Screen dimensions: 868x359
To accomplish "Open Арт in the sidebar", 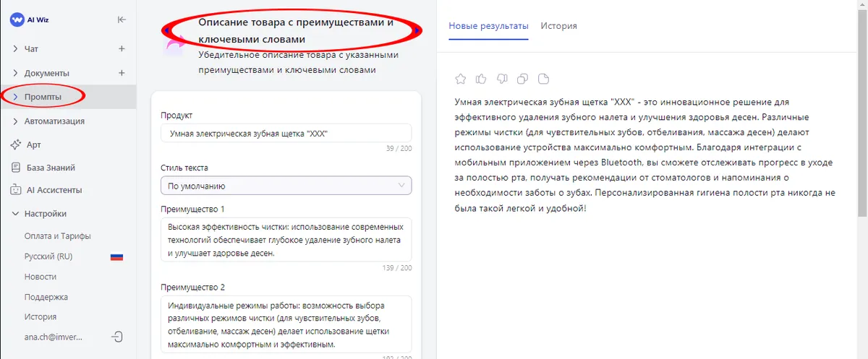I will coord(33,144).
